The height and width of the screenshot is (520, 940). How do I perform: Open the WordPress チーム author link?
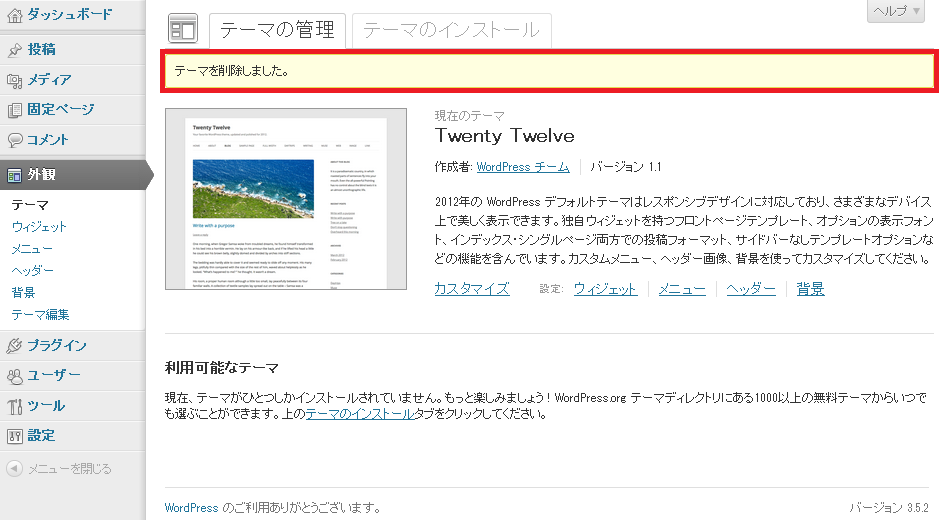(x=523, y=167)
